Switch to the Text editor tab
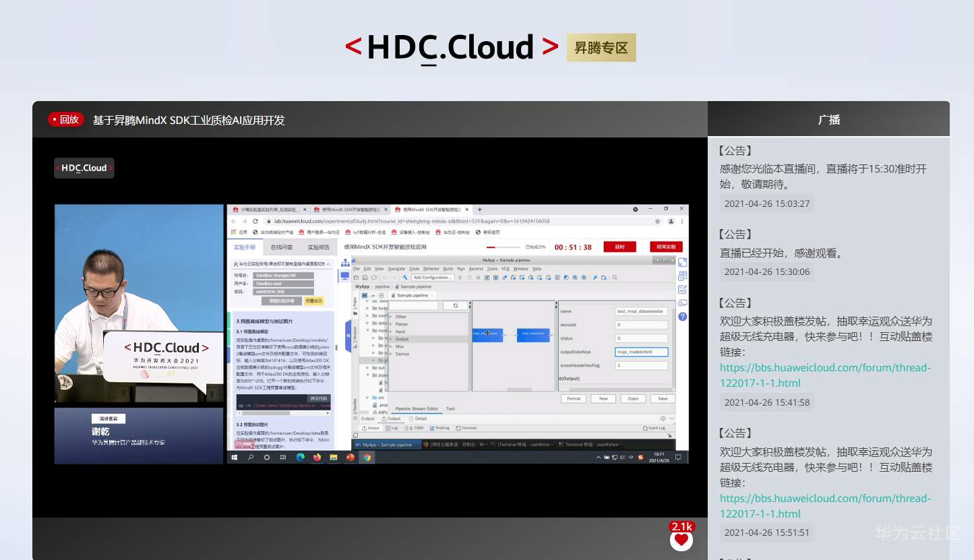The height and width of the screenshot is (560, 974). [450, 409]
